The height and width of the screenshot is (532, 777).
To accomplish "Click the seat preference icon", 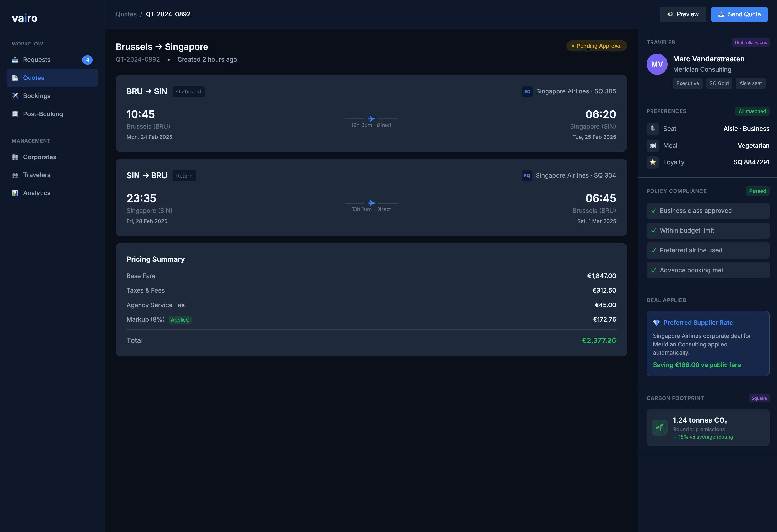I will [x=653, y=129].
